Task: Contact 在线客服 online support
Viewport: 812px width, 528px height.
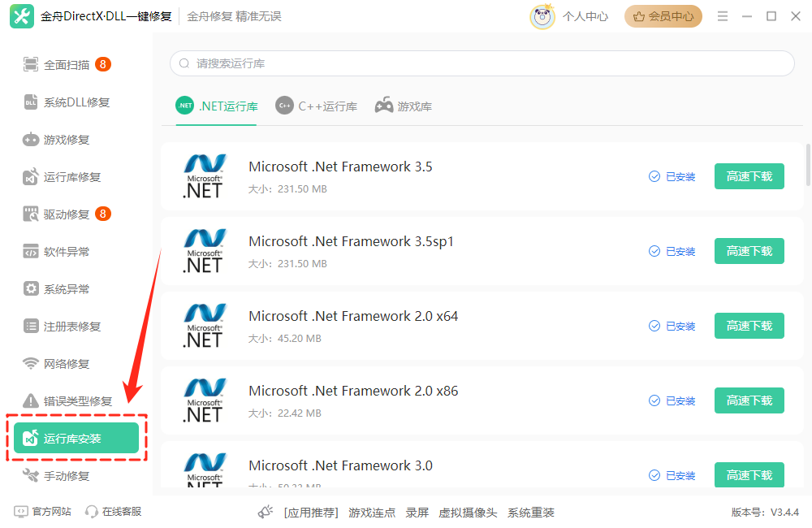Action: 114,512
